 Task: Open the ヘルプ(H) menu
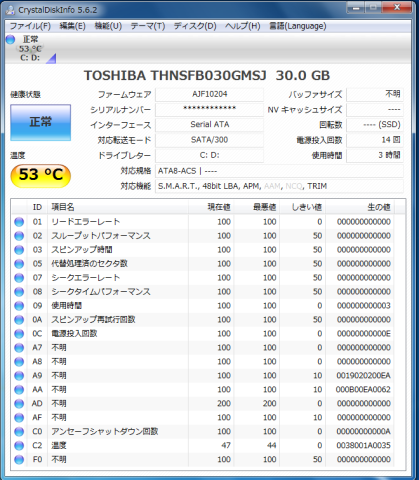[242, 26]
